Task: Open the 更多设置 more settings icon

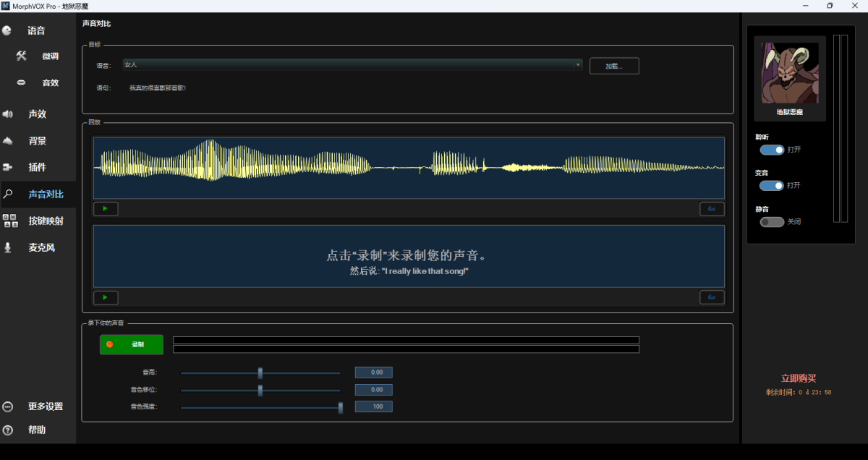Action: pyautogui.click(x=7, y=406)
